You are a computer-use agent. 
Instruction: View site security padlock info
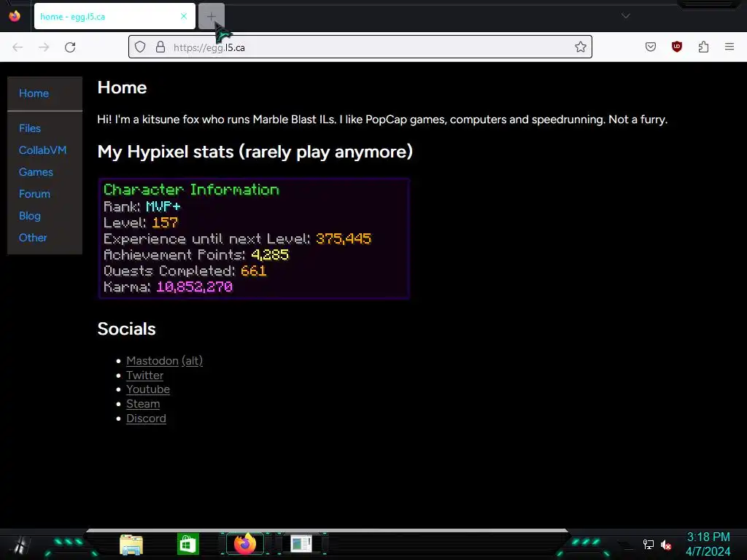click(160, 47)
